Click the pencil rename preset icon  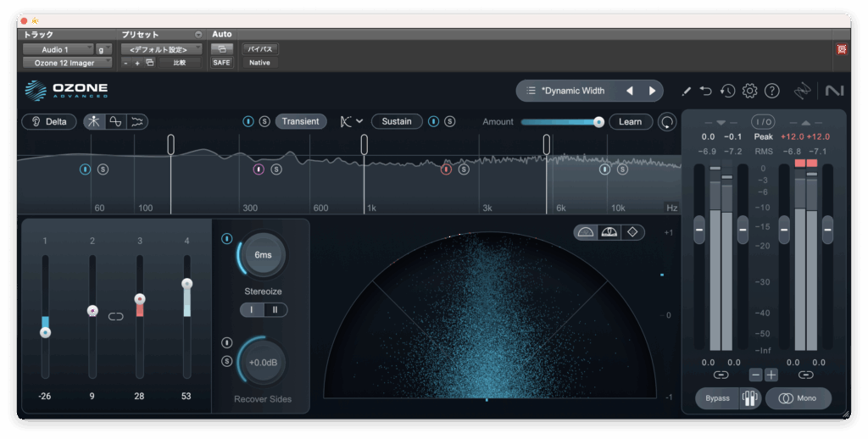pyautogui.click(x=686, y=91)
